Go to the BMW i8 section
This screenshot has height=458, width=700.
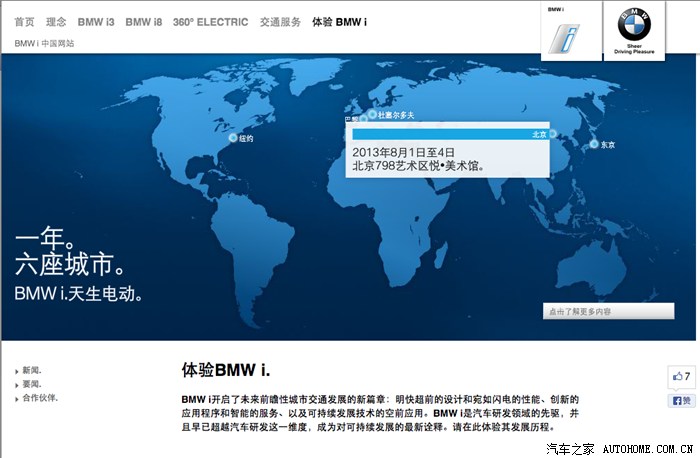[x=144, y=21]
